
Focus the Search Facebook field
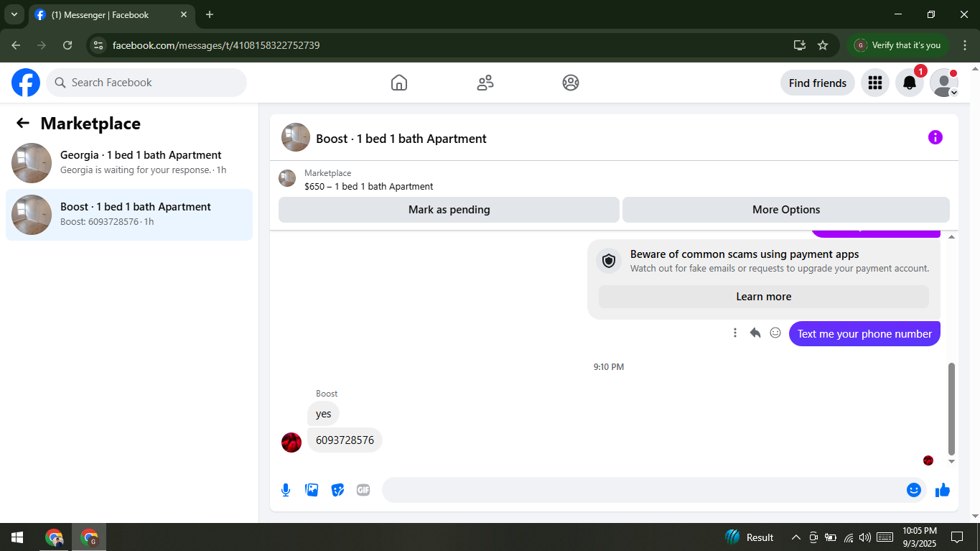pos(146,83)
